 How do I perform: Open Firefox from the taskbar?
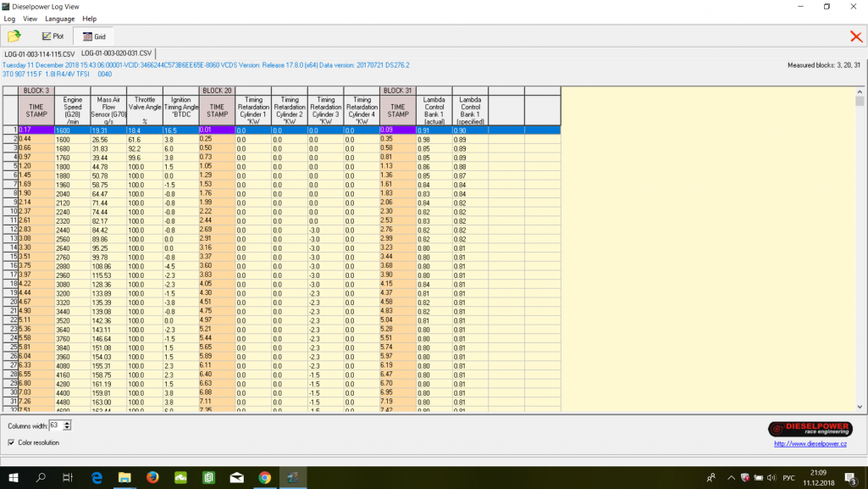pos(152,478)
